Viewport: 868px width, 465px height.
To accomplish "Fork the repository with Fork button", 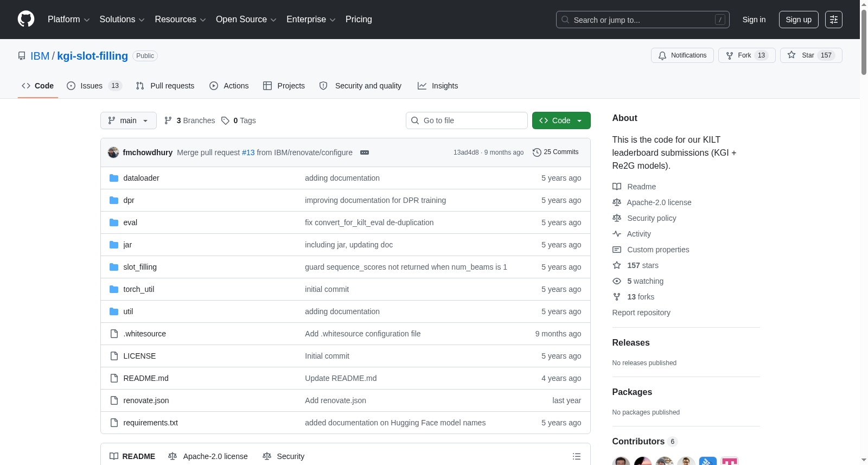I will [x=747, y=55].
